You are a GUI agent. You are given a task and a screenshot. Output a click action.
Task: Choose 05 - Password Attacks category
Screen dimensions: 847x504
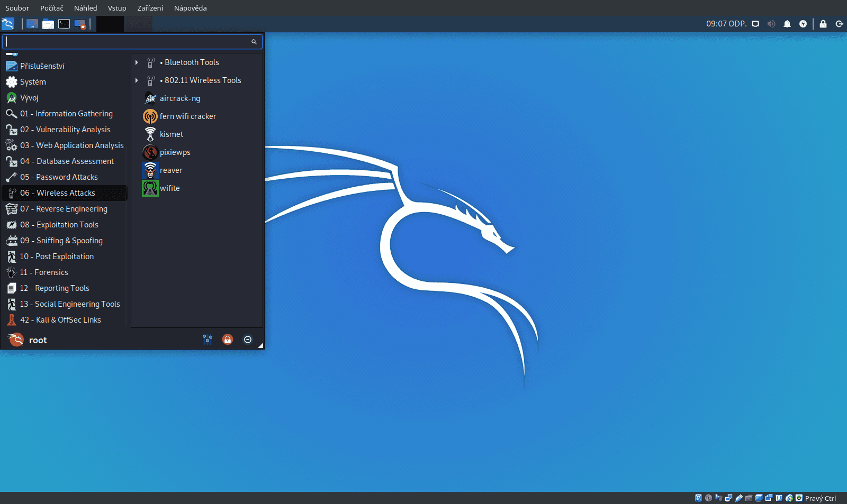click(x=59, y=177)
